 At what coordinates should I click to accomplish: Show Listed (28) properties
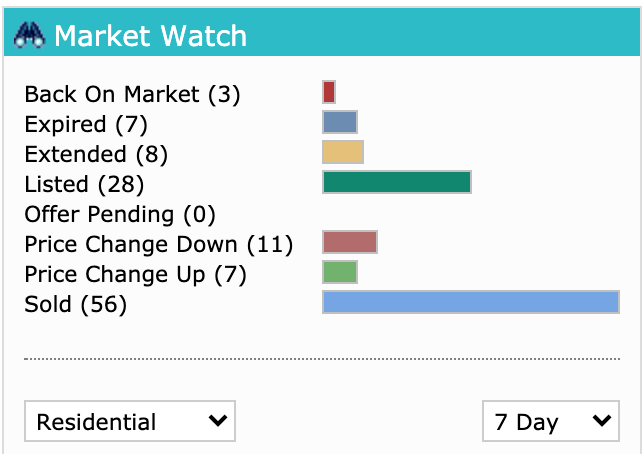click(x=84, y=184)
